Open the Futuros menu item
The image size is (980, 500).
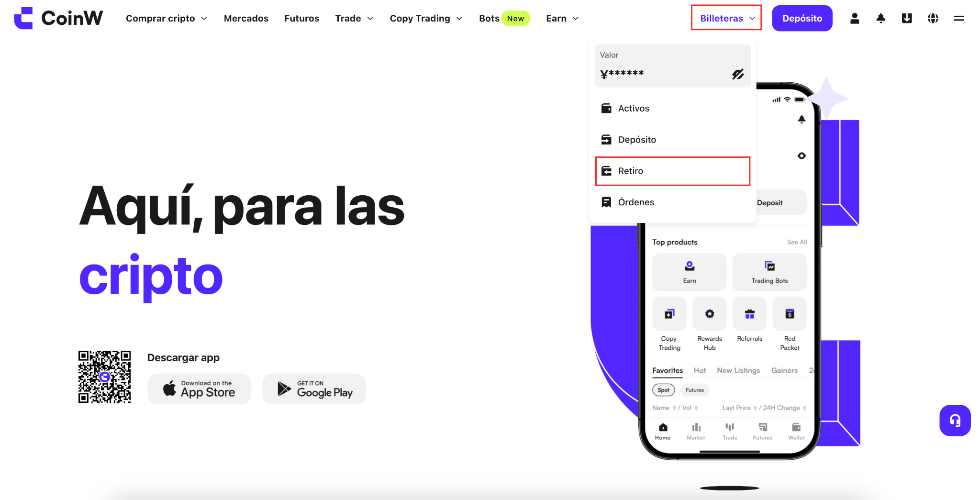(x=301, y=18)
